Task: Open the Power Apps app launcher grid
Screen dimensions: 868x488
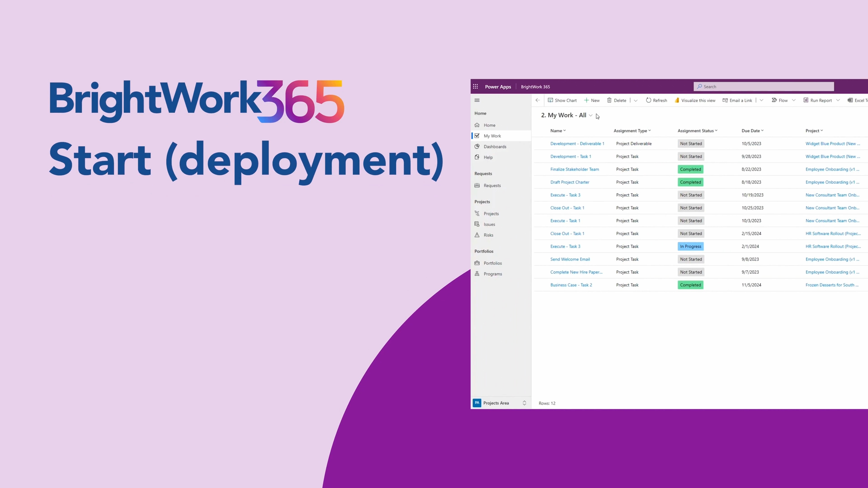Action: tap(475, 87)
